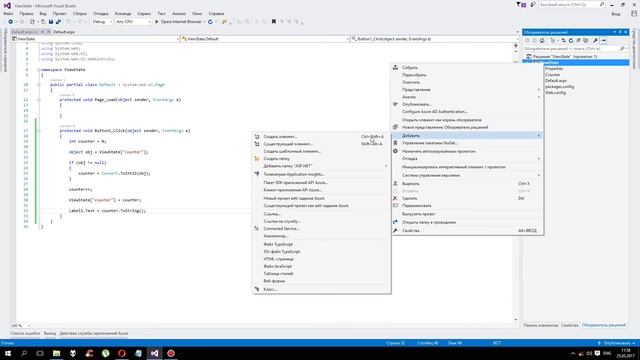Viewport: 640px width, 360px height.
Task: Choose Класс at the submenu bottom
Action: (321, 289)
